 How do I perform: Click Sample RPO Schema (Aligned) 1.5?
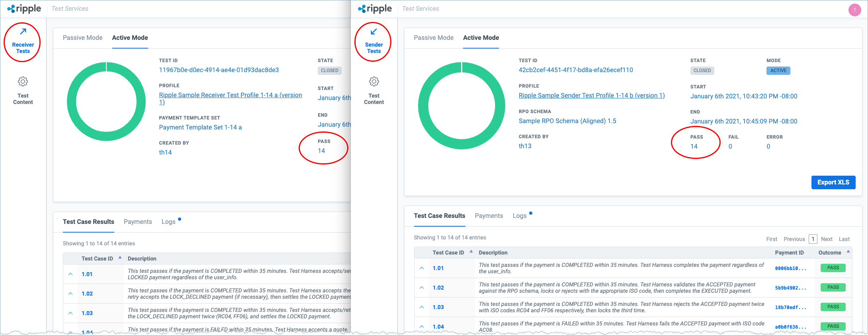click(x=567, y=121)
